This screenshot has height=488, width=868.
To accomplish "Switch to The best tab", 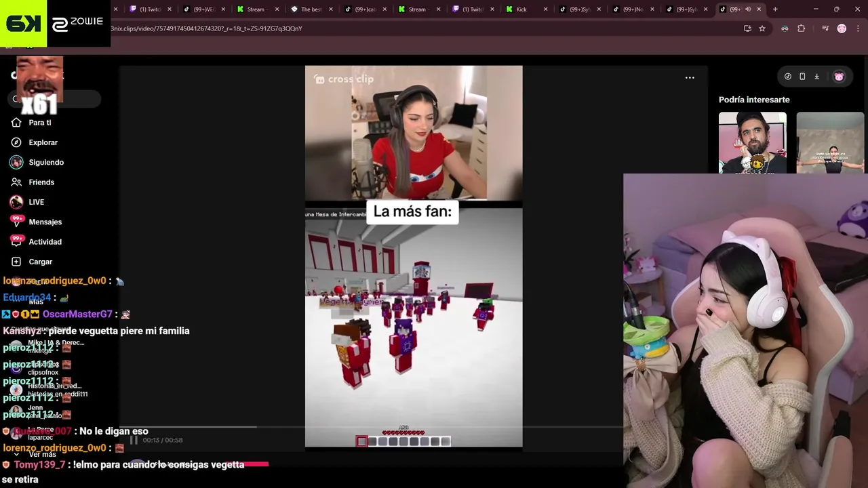I will tap(311, 9).
